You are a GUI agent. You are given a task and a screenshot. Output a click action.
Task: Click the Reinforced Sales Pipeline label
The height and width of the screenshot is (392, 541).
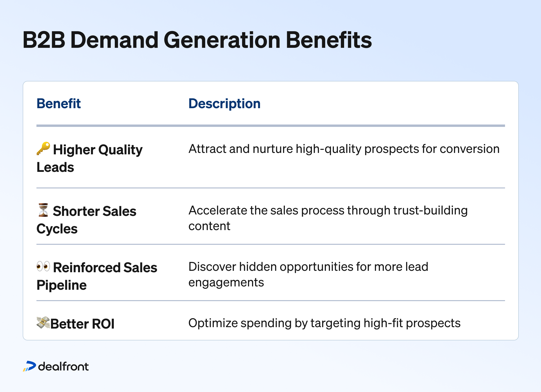[97, 276]
